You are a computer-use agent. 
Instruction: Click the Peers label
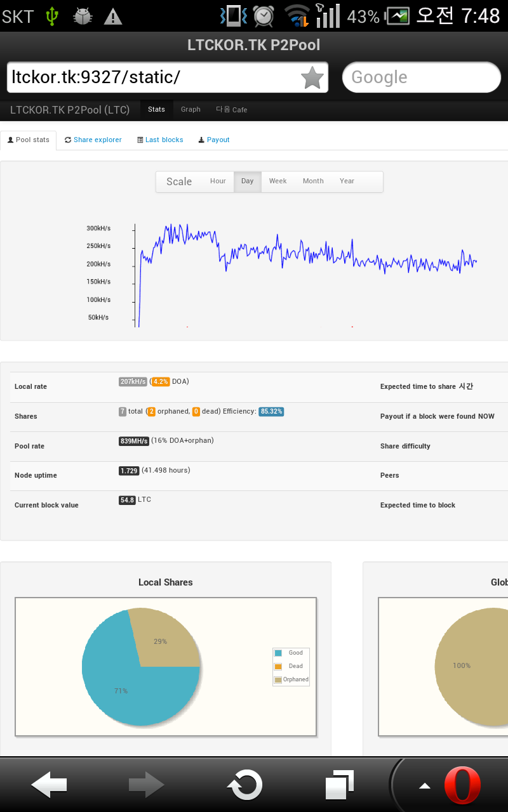pyautogui.click(x=390, y=475)
